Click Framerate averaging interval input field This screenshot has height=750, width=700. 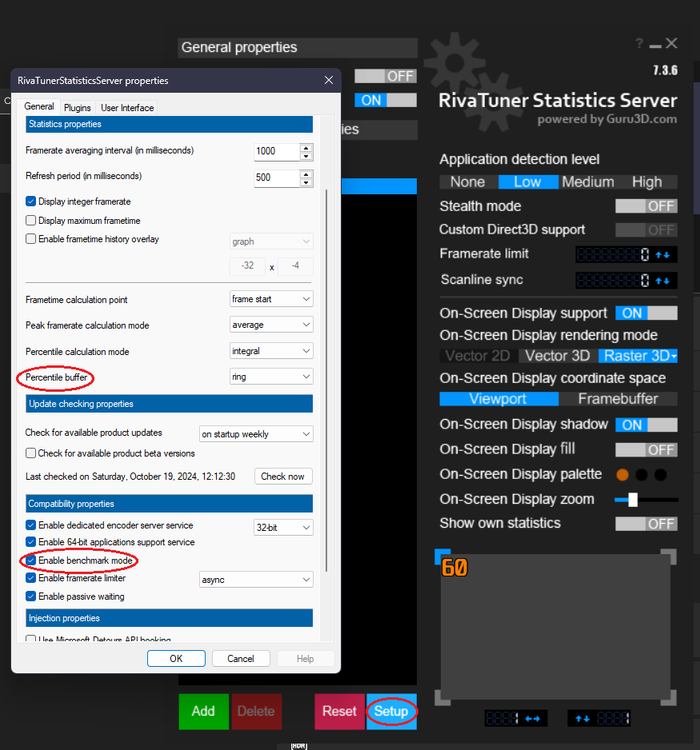click(x=277, y=152)
